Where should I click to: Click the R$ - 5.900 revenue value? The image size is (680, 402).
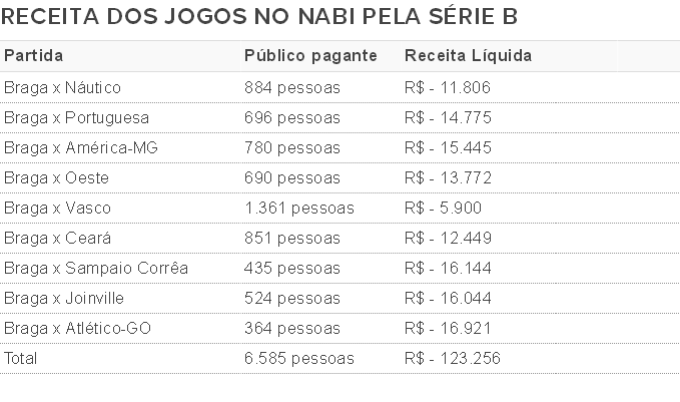point(443,208)
